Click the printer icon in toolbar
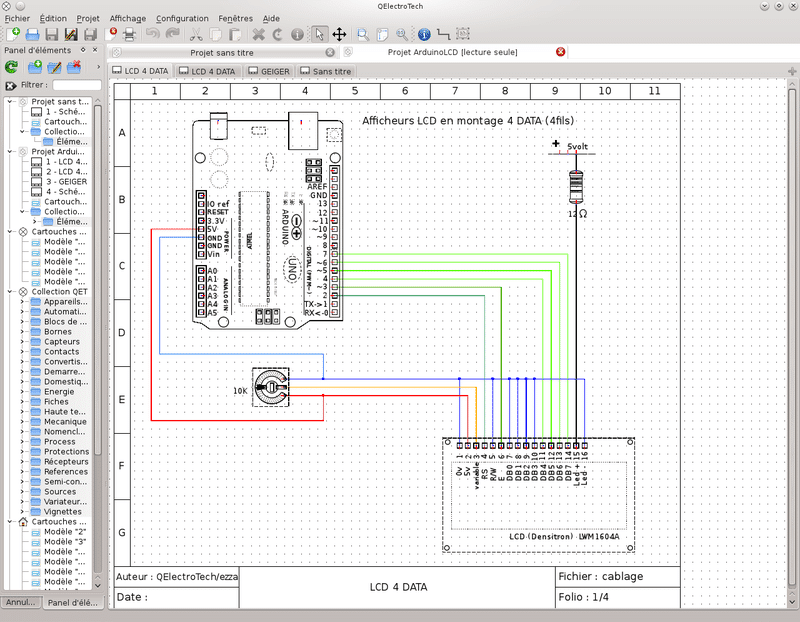The image size is (800, 622). point(129,34)
